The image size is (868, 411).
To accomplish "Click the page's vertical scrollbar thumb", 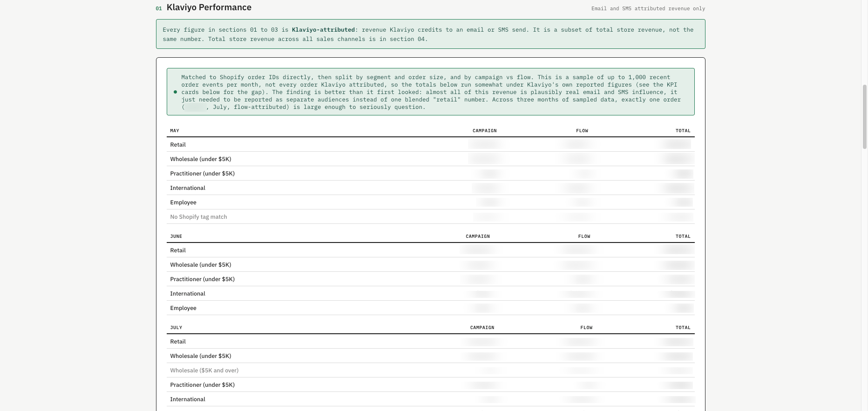I will click(x=865, y=117).
